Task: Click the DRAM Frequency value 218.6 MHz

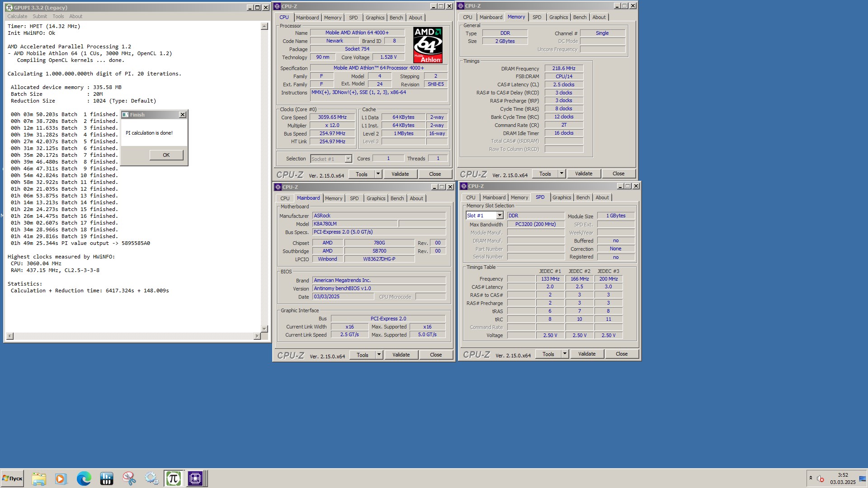Action: click(564, 68)
